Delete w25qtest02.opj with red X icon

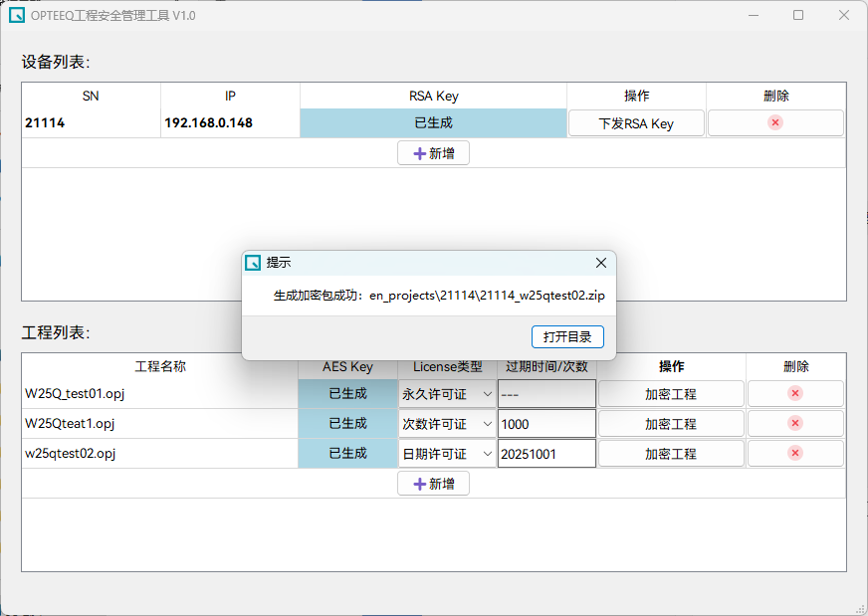point(795,453)
